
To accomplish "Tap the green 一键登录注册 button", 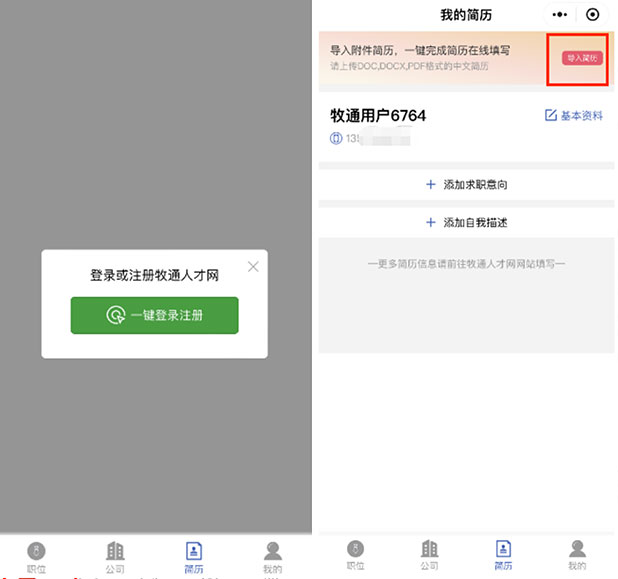I will [x=154, y=315].
